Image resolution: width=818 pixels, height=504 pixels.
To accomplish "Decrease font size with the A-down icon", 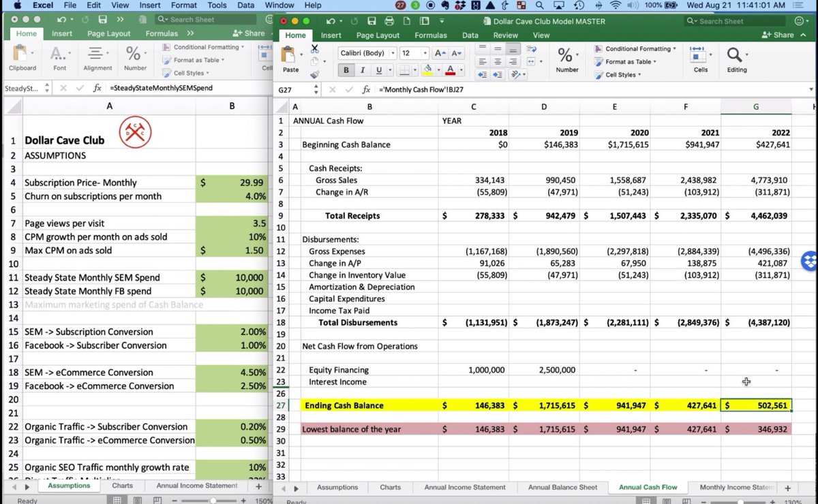I will (x=457, y=53).
